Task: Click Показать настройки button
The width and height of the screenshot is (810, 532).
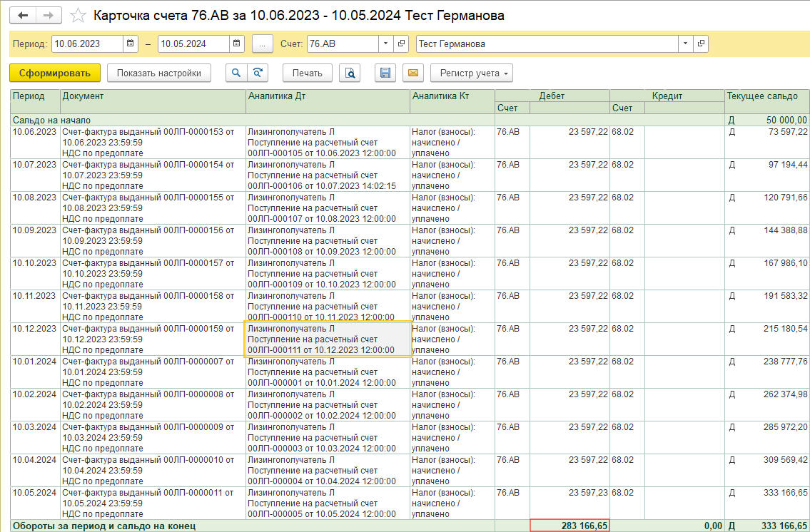Action: point(159,73)
